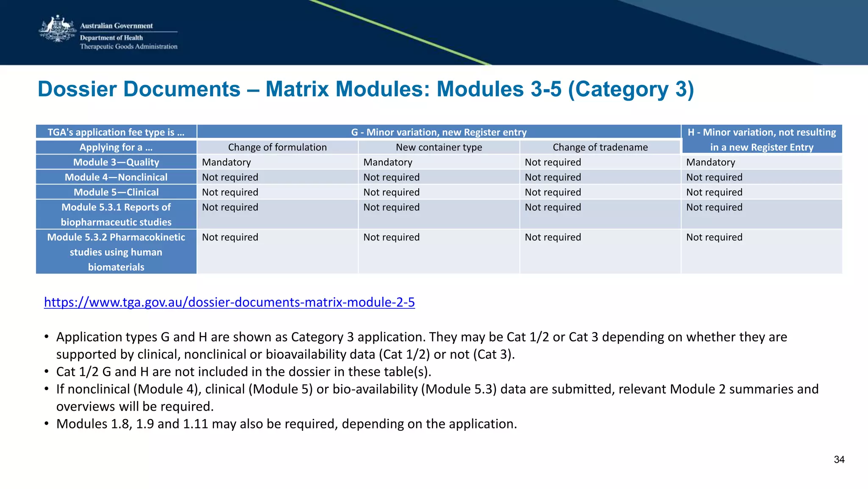Image resolution: width=868 pixels, height=489 pixels.
Task: Select Module 5.3.2 cell under New container type
Action: [x=439, y=252]
